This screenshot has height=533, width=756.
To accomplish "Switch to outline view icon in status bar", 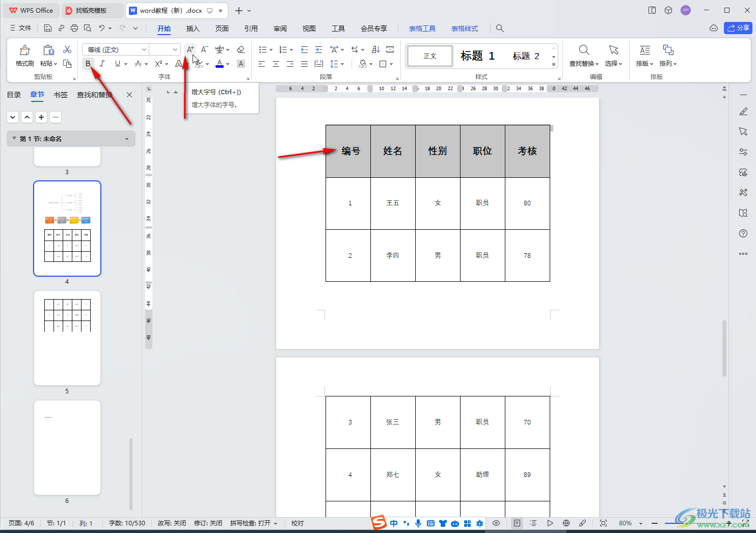I will pyautogui.click(x=533, y=523).
